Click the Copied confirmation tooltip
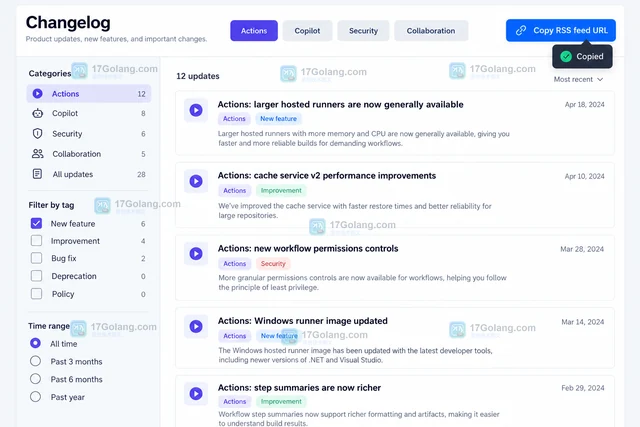The image size is (640, 427). [582, 56]
